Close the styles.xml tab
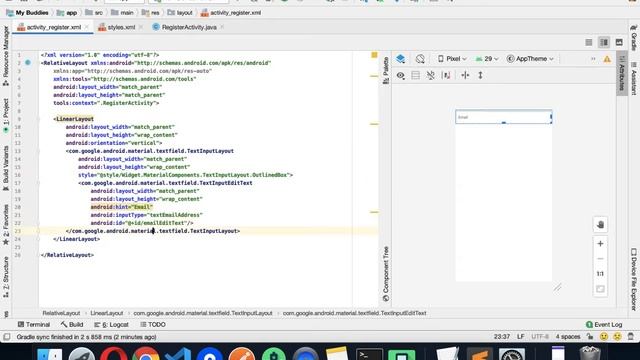Image resolution: width=640 pixels, height=360 pixels. click(141, 27)
